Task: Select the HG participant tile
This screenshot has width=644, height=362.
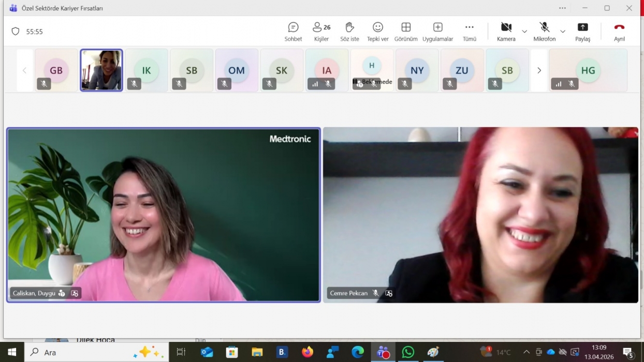Action: (x=588, y=70)
